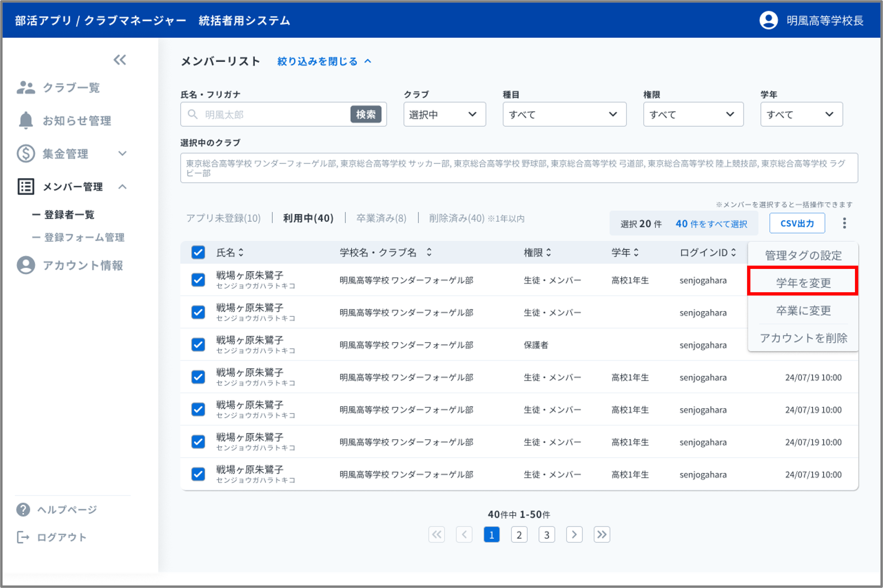Click the メンバー管理 list icon
This screenshot has width=883, height=588.
point(26,186)
